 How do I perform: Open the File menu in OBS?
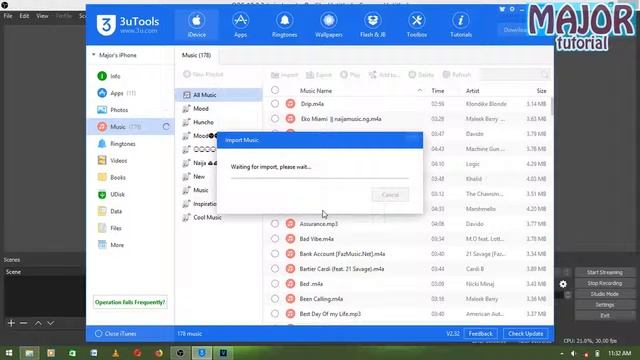(8, 16)
